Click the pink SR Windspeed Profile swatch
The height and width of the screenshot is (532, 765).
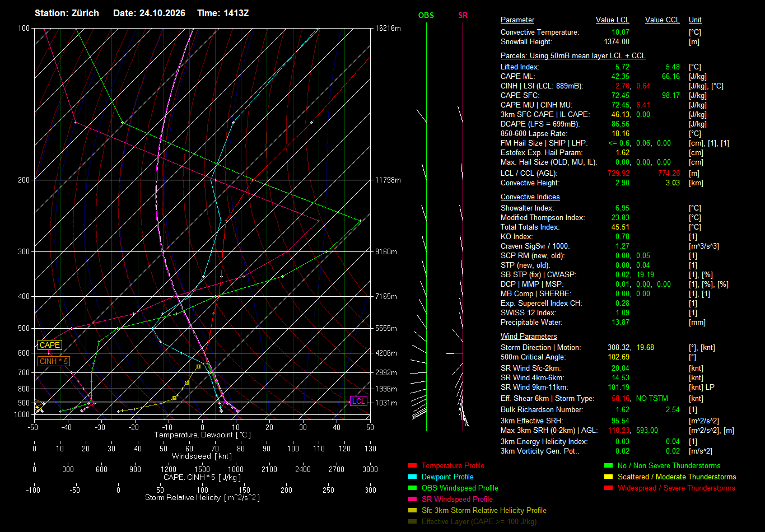tap(412, 499)
